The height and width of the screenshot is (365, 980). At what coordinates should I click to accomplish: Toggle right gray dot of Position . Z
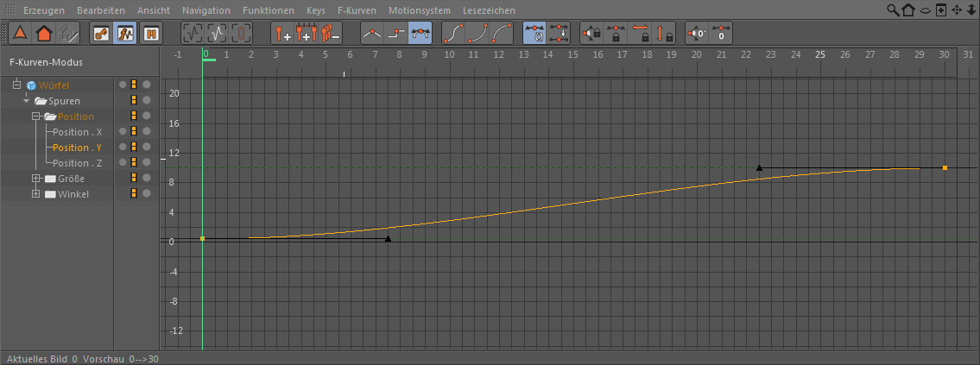tap(147, 163)
